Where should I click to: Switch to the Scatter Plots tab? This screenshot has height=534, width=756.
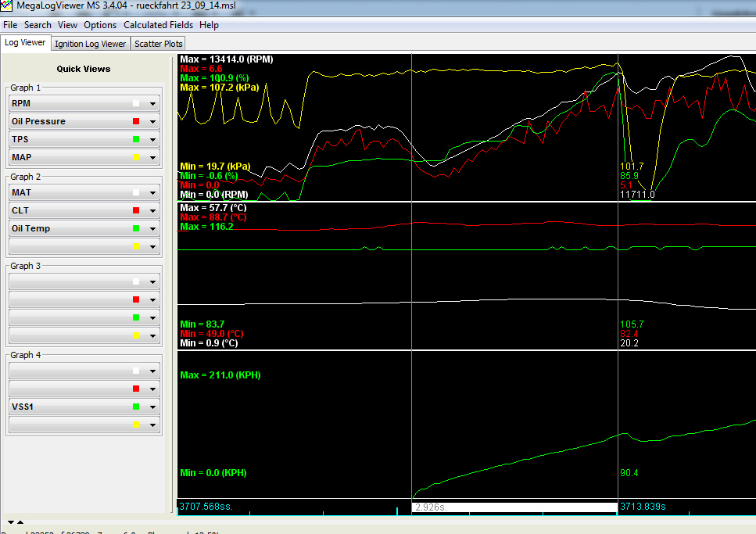click(158, 44)
